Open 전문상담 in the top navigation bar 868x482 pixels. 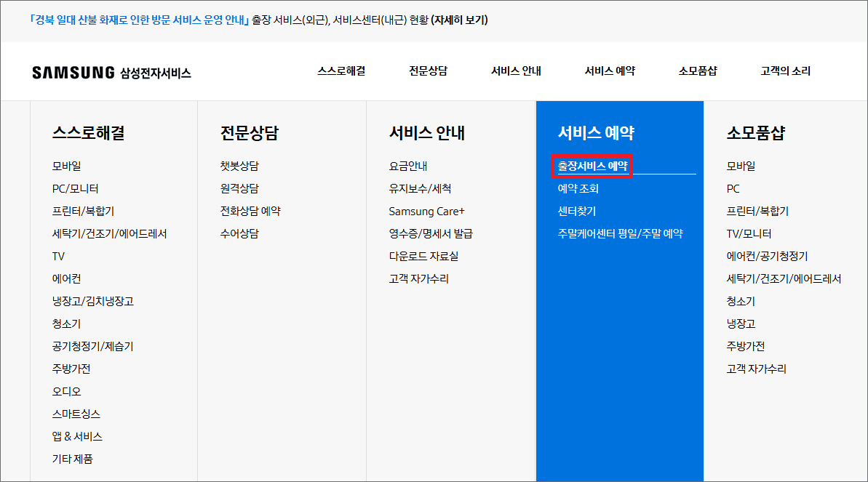(428, 71)
